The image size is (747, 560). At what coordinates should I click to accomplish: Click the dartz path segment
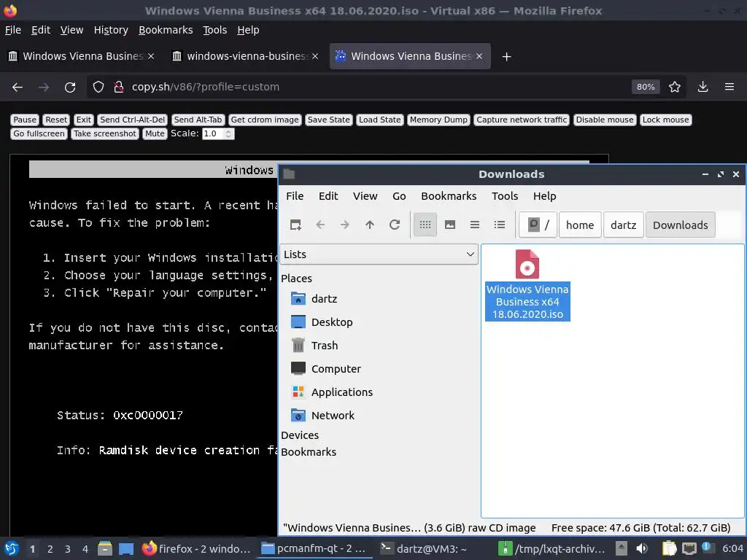point(623,225)
